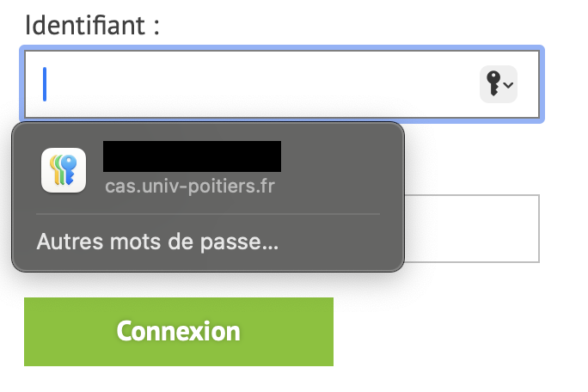Click the password field behind the popup

[471, 229]
